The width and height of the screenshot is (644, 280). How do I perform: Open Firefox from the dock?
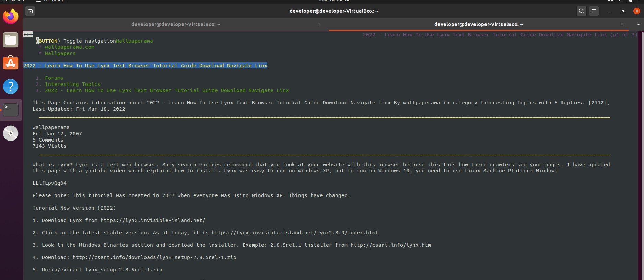pyautogui.click(x=11, y=16)
